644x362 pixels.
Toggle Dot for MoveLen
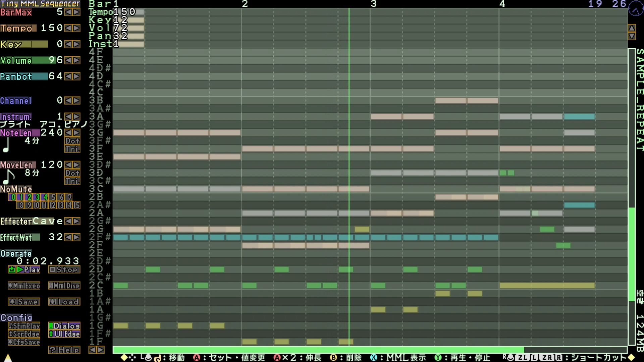click(72, 173)
